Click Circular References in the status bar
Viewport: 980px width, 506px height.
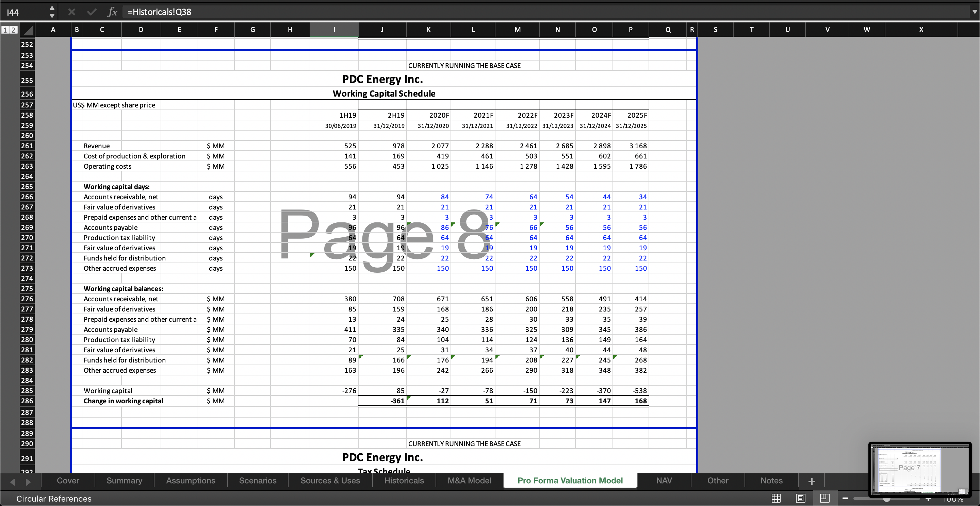tap(54, 499)
